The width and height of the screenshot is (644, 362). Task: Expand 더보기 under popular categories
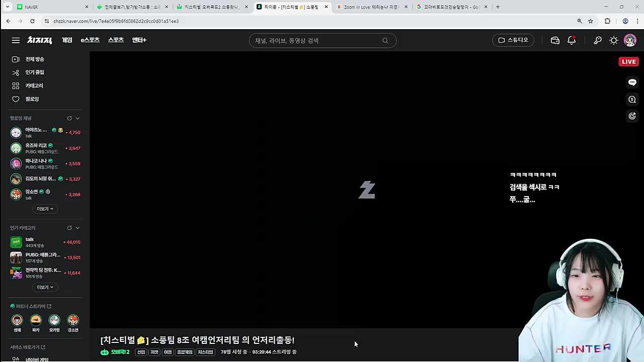(45, 287)
